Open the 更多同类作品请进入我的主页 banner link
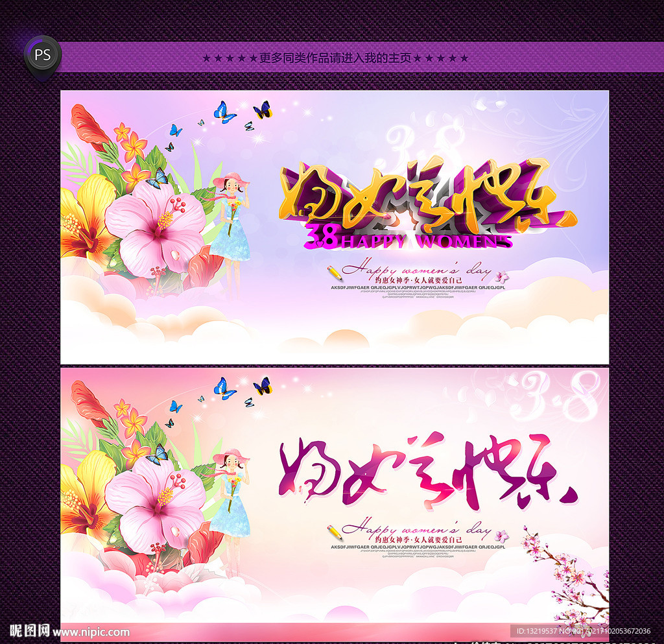The width and height of the screenshot is (664, 644). pos(335,58)
